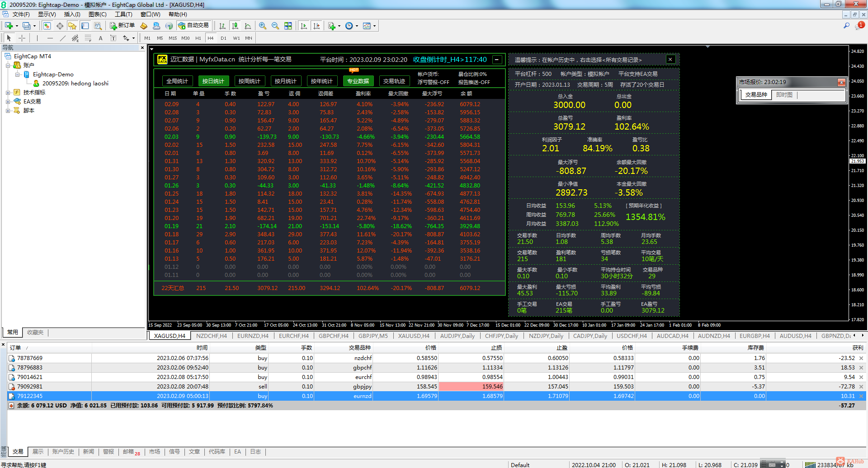Switch chart to candlestick style
This screenshot has width=868, height=468.
(235, 26)
